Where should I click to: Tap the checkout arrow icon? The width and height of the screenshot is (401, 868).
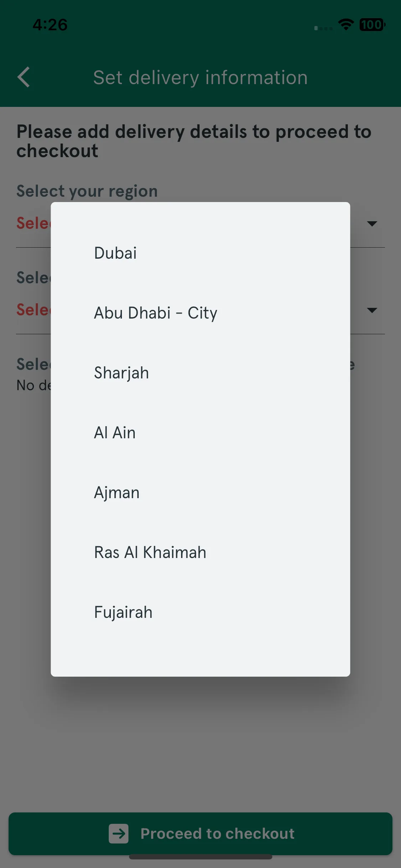[119, 833]
